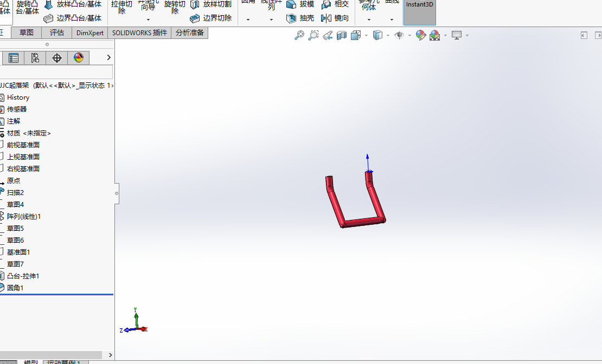Switch to the DimXpert tab
Image resolution: width=602 pixels, height=364 pixels.
click(x=90, y=33)
